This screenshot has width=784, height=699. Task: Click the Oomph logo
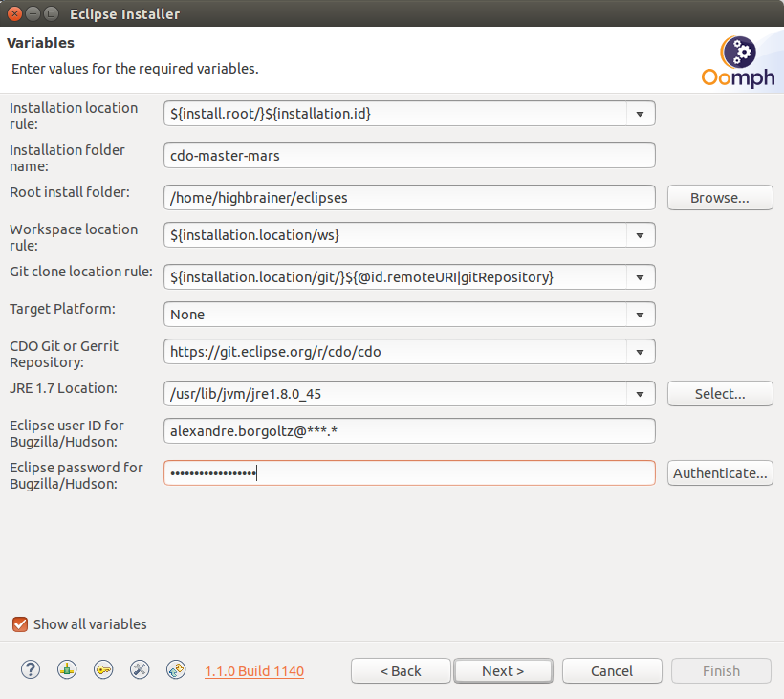pyautogui.click(x=738, y=62)
